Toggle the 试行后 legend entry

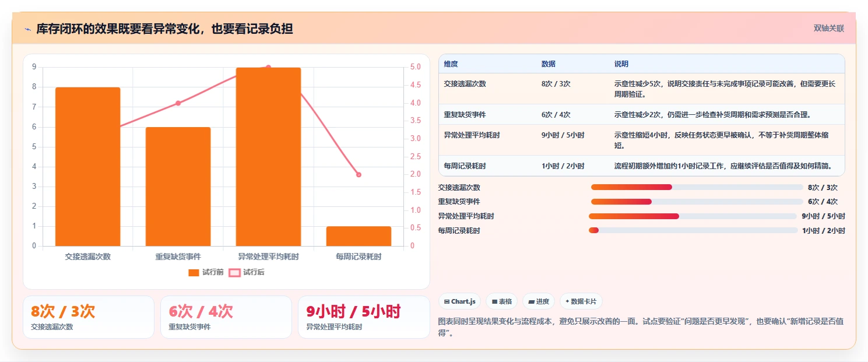point(247,272)
